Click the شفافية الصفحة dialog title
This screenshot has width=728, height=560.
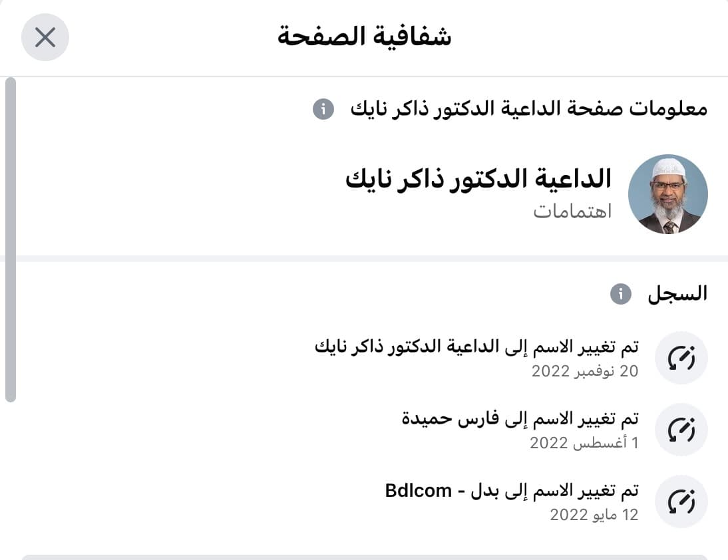[x=364, y=37]
